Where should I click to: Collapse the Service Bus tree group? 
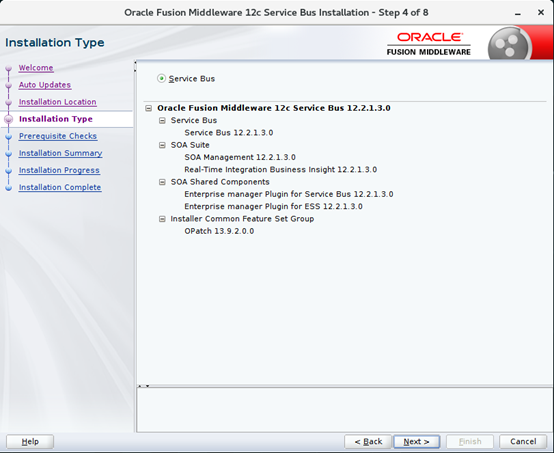click(x=162, y=120)
